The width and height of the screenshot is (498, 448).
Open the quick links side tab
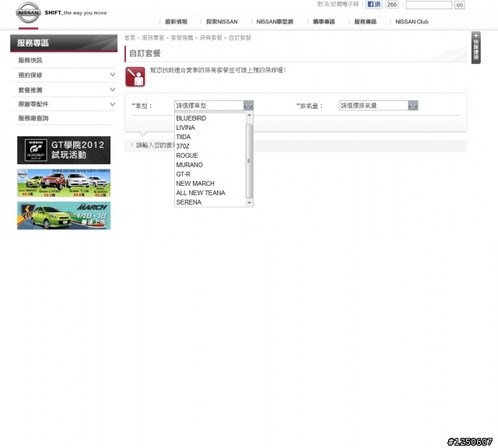475,47
